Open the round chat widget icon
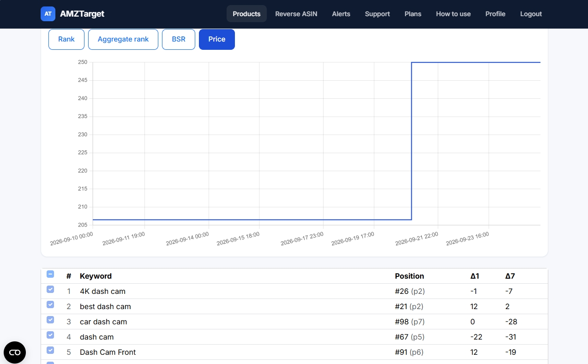This screenshot has width=588, height=364. tap(15, 352)
